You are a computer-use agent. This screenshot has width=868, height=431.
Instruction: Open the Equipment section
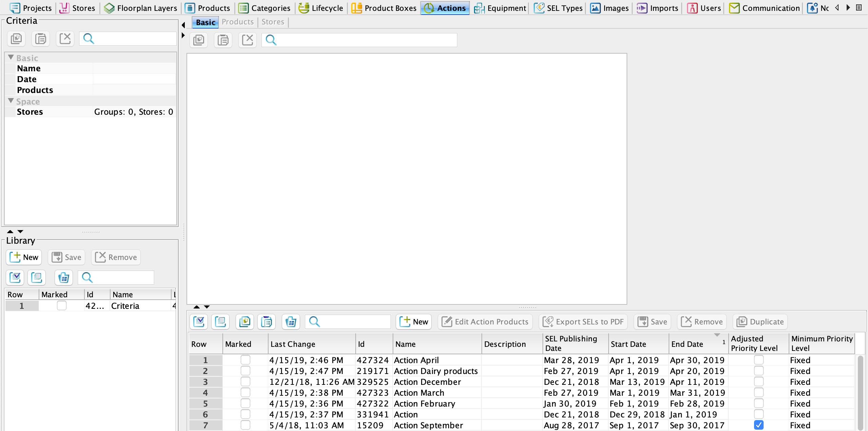tap(500, 8)
